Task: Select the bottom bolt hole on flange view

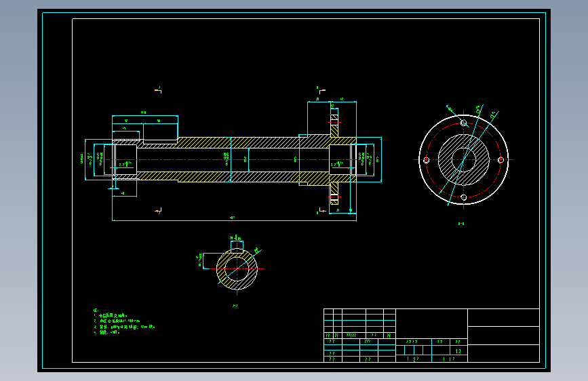Action: 463,197
